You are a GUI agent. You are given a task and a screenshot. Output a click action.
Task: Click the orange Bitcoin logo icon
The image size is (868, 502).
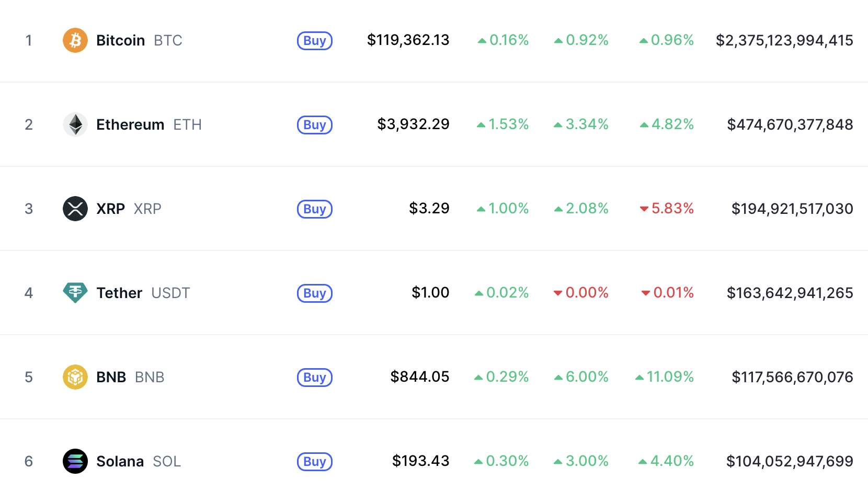click(75, 40)
